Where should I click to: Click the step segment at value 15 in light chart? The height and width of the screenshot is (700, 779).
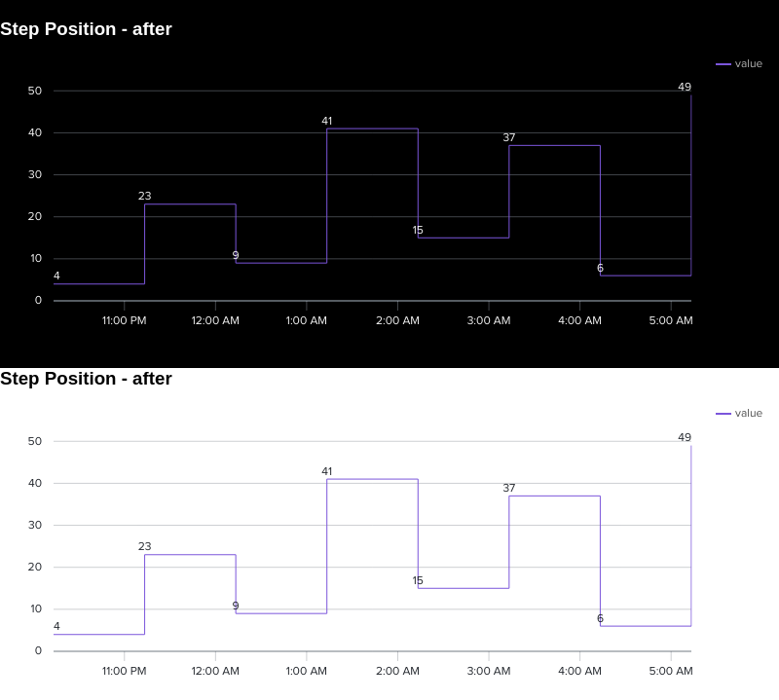(x=464, y=588)
